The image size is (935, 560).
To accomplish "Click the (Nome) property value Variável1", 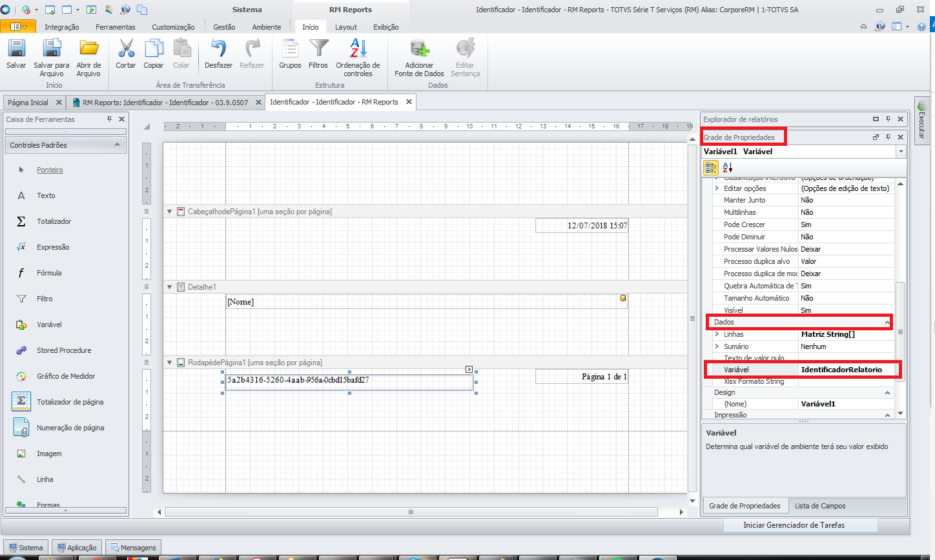I will point(847,404).
